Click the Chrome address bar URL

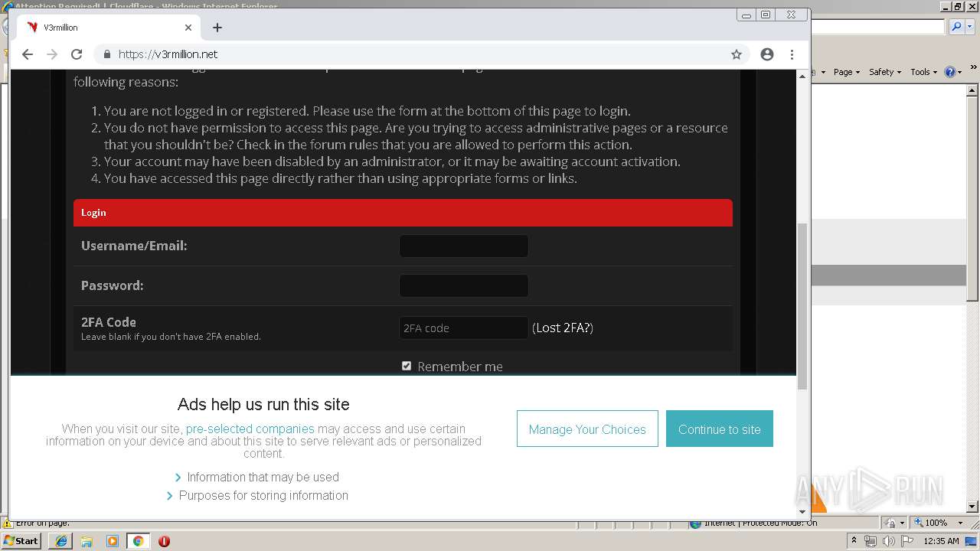tap(168, 54)
